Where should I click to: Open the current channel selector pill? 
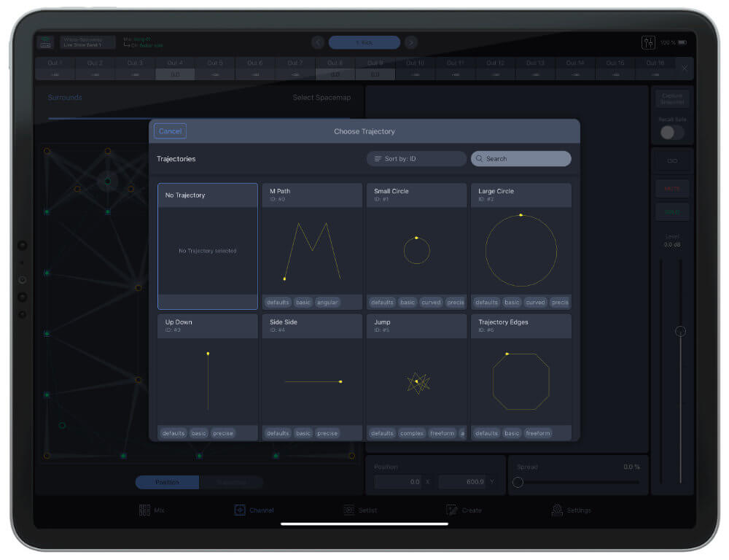point(364,43)
